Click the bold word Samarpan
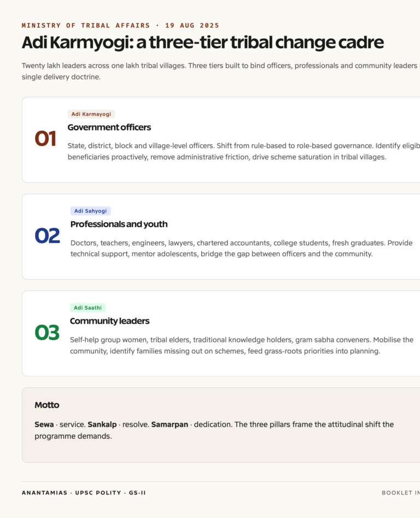This screenshot has height=518, width=420. 170,424
